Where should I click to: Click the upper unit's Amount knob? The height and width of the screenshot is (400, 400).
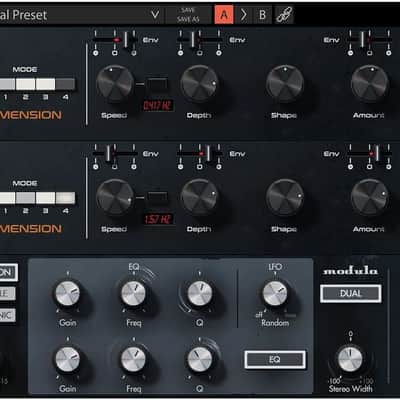click(369, 84)
